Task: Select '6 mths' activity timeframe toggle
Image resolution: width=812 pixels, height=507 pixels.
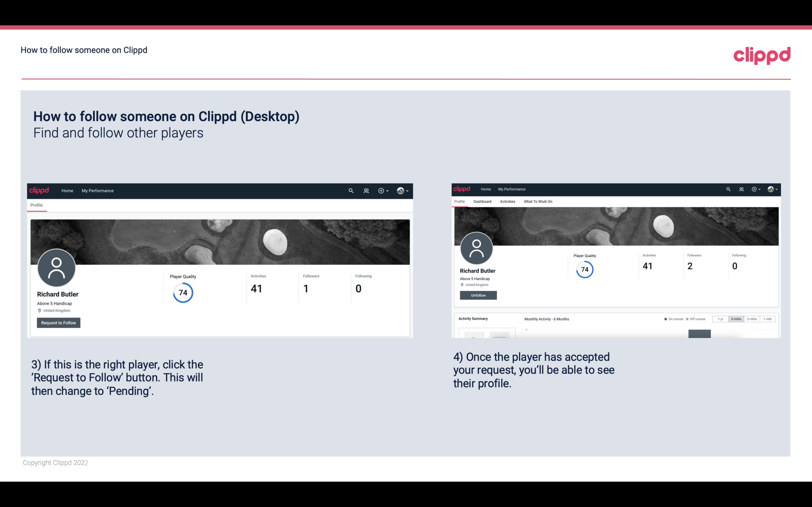Action: (x=736, y=318)
